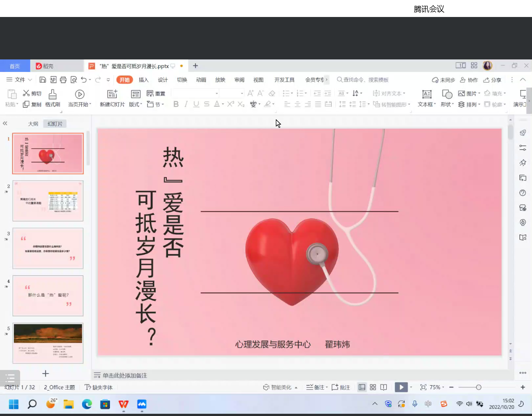The image size is (532, 416).
Task: Insert a 文本框 text box
Action: [427, 94]
